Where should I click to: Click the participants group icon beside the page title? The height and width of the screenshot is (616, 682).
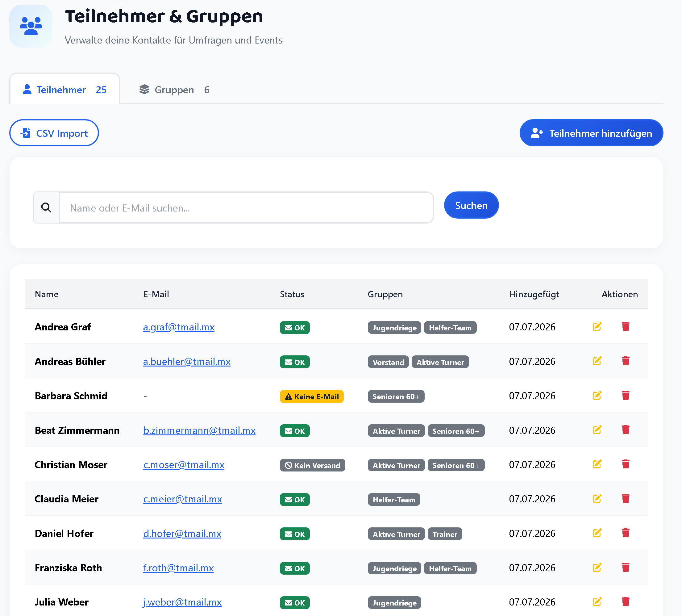pos(31,26)
